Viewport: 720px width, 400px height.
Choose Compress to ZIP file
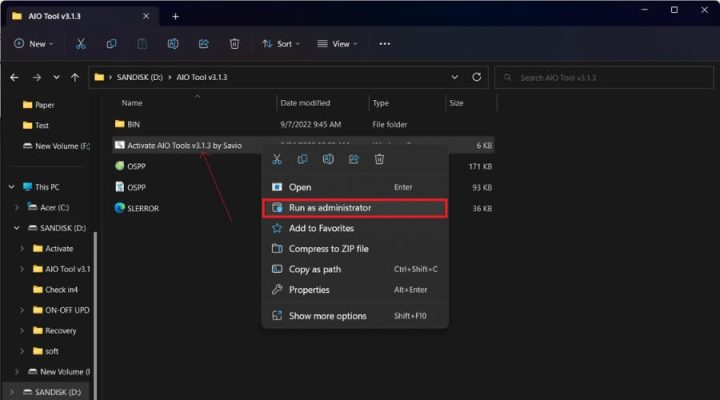click(328, 248)
